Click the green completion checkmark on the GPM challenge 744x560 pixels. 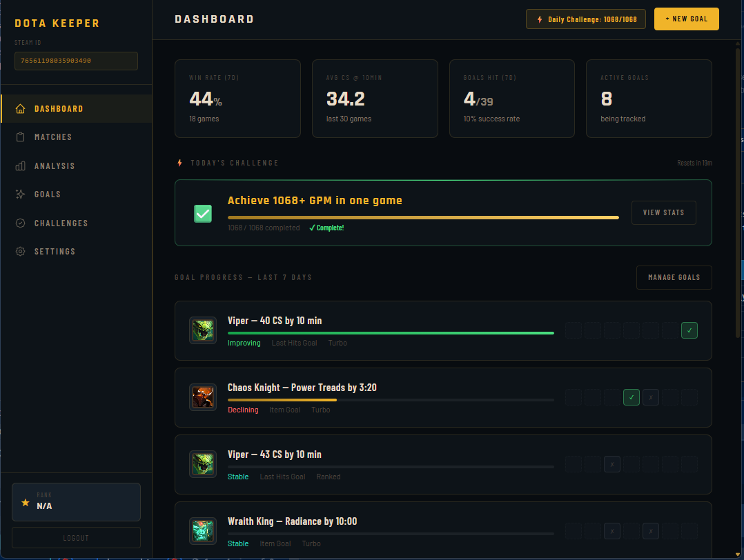click(203, 213)
